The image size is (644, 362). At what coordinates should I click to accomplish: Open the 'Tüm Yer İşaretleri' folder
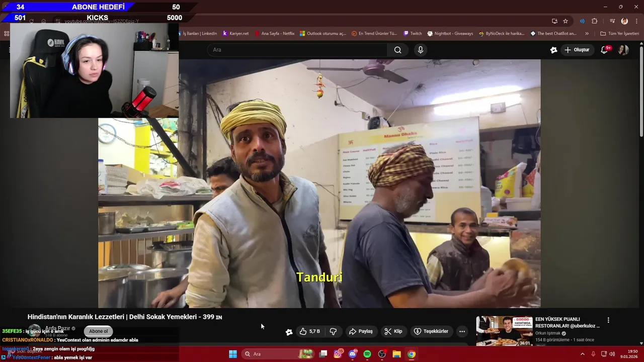tap(619, 34)
